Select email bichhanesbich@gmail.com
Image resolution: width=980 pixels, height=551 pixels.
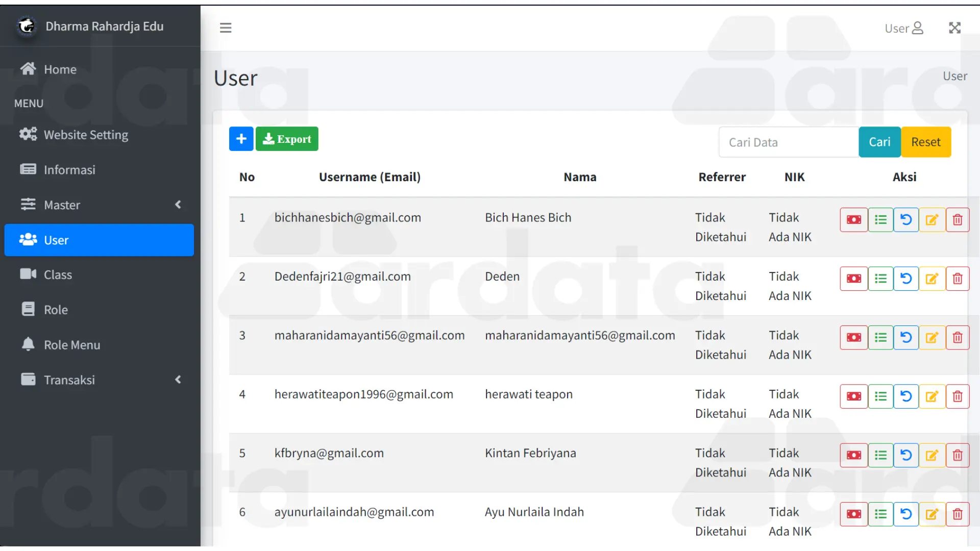coord(348,218)
